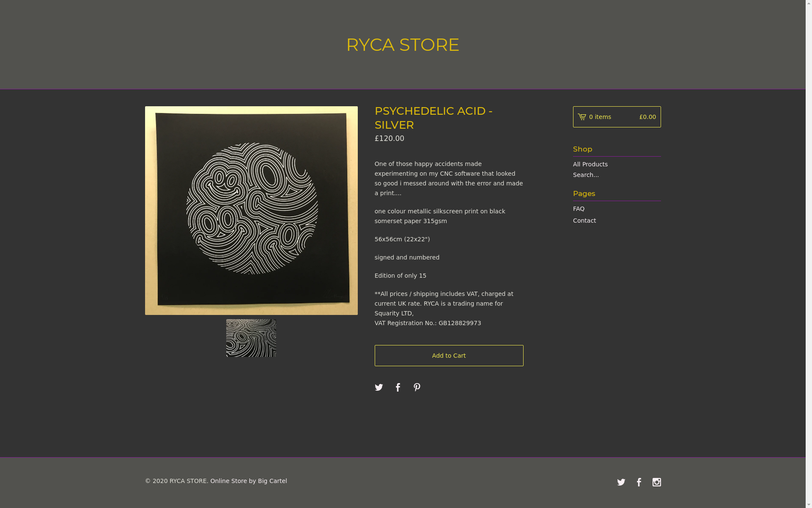Open Twitter profile icon in footer
The width and height of the screenshot is (812, 508).
pos(621,482)
